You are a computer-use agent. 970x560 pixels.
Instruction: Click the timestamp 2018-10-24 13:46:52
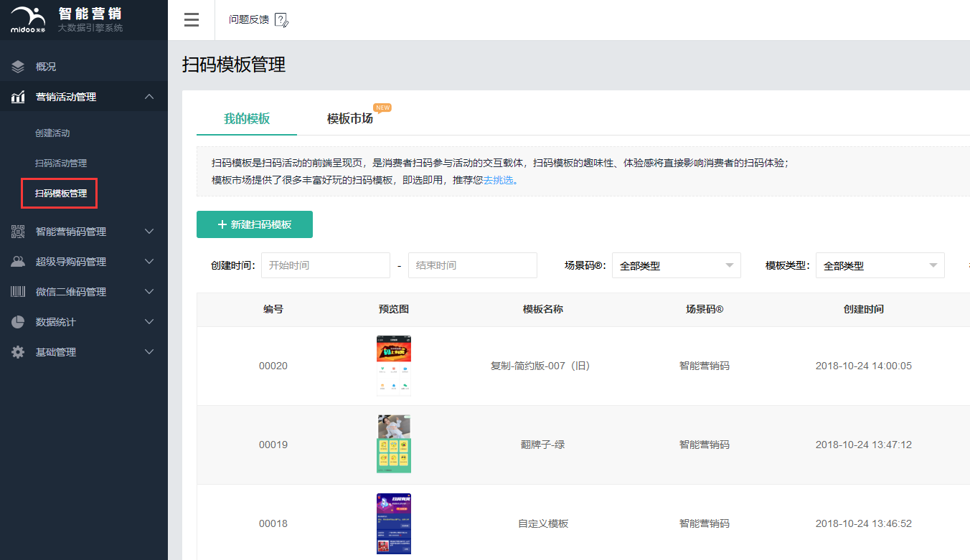(864, 523)
